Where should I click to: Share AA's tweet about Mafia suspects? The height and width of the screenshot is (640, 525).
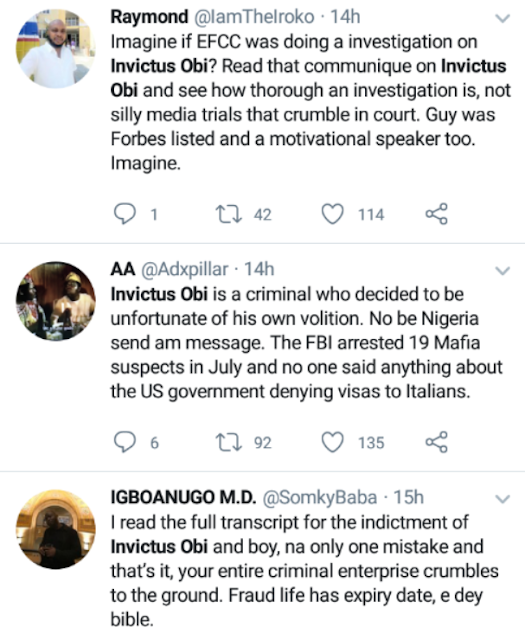point(436,442)
